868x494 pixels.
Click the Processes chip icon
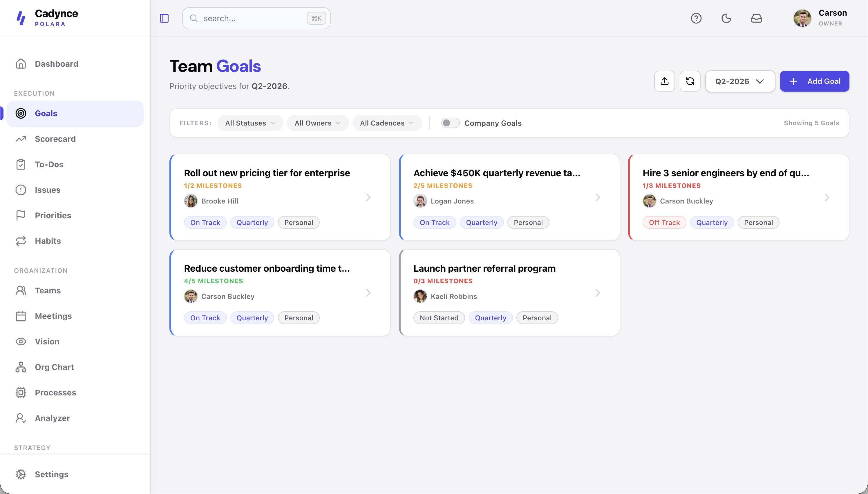[21, 393]
